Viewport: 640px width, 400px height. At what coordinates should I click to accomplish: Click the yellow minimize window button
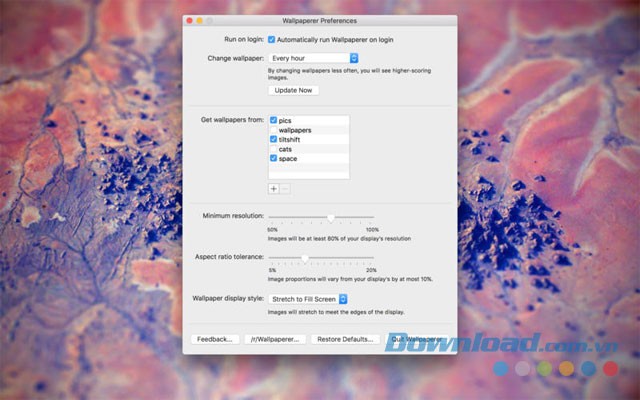click(199, 20)
